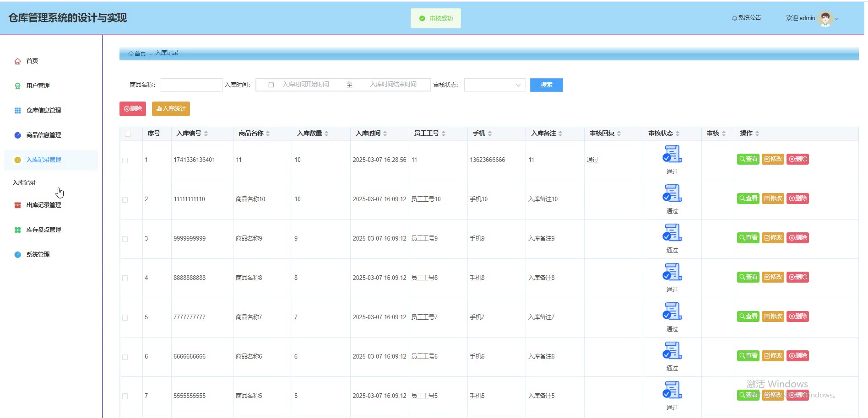868x418 pixels.
Task: Click the approval status icon in row 1
Action: click(x=672, y=154)
